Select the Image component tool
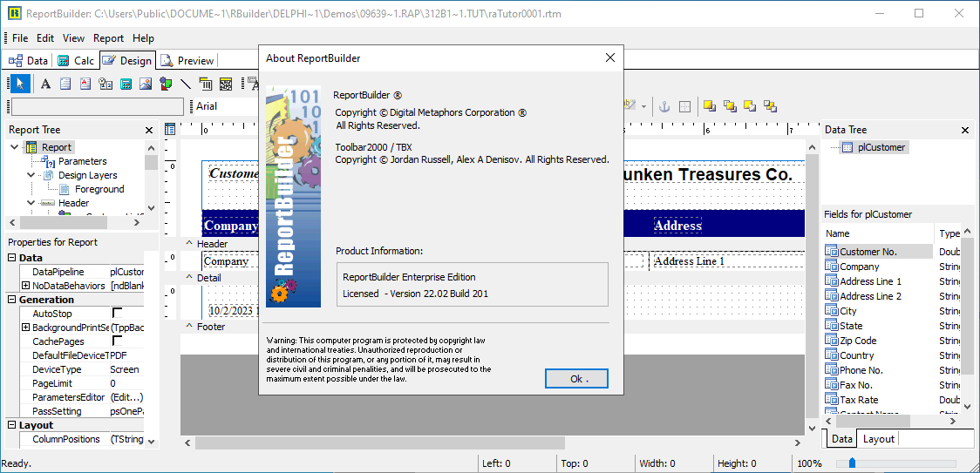The height and width of the screenshot is (473, 980). (x=146, y=84)
